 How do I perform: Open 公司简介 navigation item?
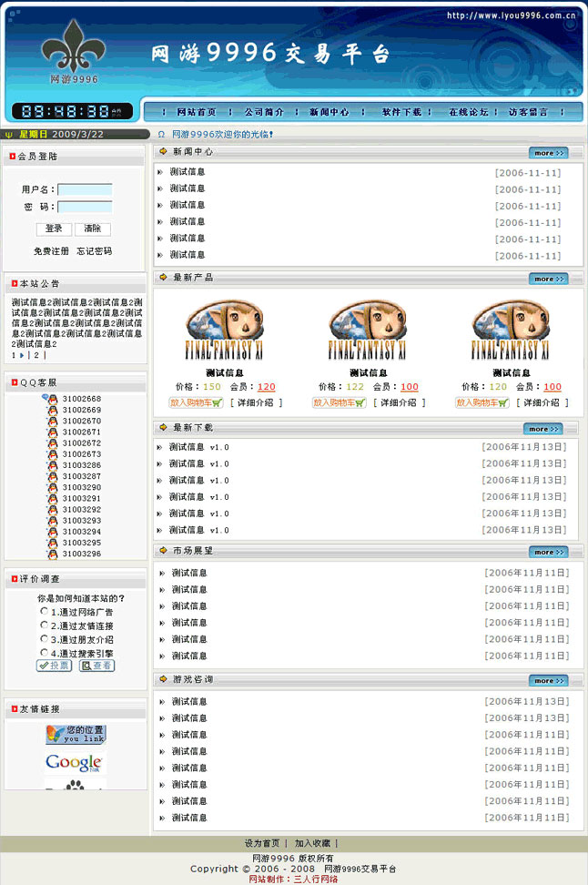pyautogui.click(x=264, y=112)
